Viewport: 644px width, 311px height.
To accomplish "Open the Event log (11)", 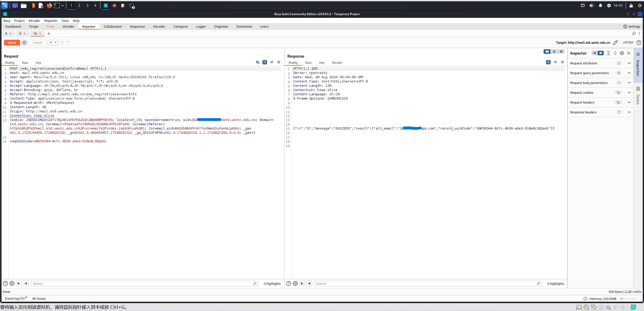I will coord(15,298).
